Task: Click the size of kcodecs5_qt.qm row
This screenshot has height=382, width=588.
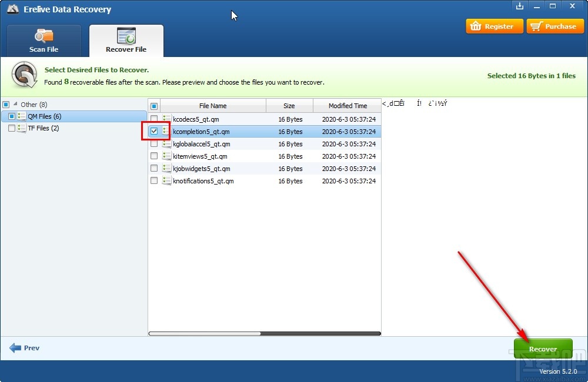Action: coord(290,119)
